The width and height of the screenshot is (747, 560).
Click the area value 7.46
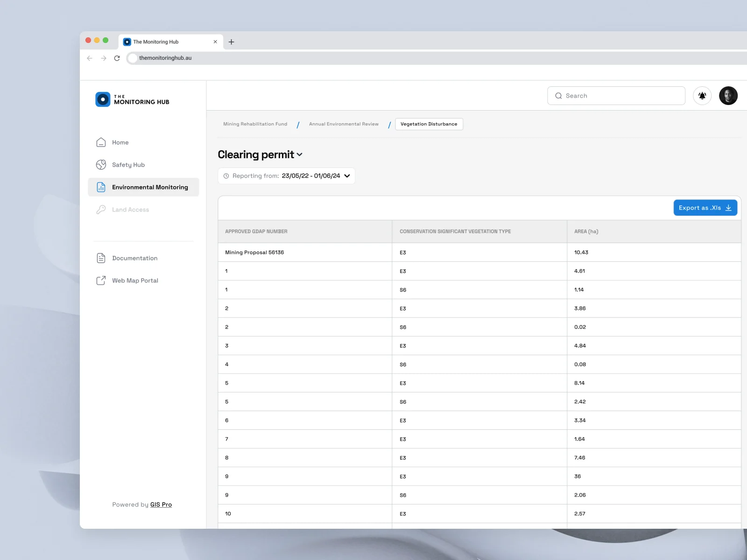pyautogui.click(x=580, y=458)
